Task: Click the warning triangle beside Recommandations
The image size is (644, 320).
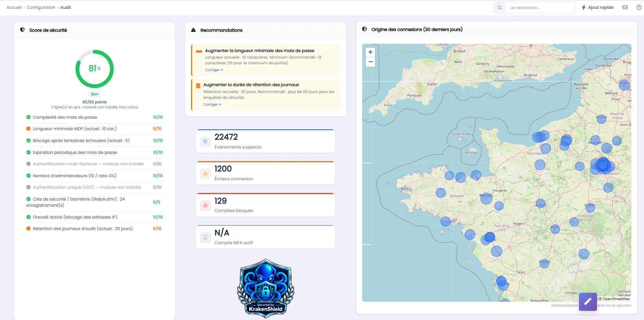Action: [x=193, y=30]
